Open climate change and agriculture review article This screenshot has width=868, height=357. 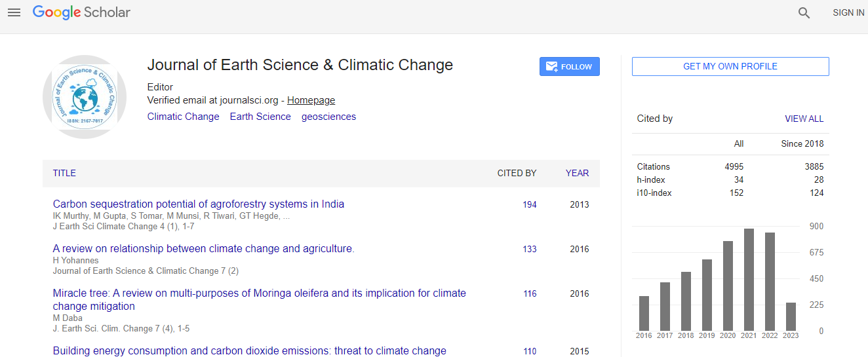click(203, 248)
